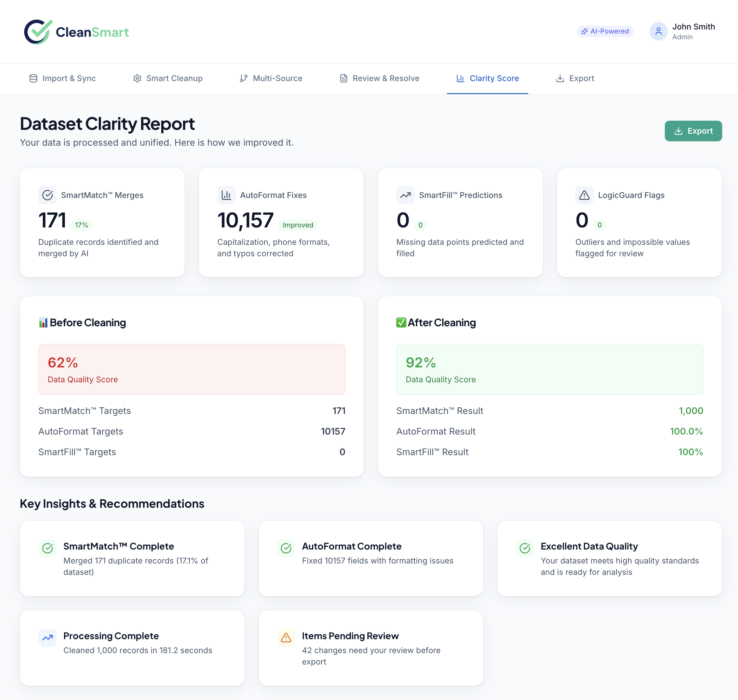The image size is (738, 700).
Task: Click the download icon inside green Export button
Action: [678, 131]
